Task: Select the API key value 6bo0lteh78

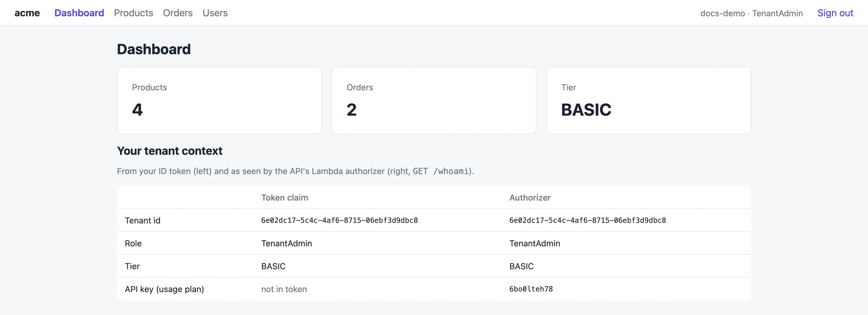Action: click(531, 289)
